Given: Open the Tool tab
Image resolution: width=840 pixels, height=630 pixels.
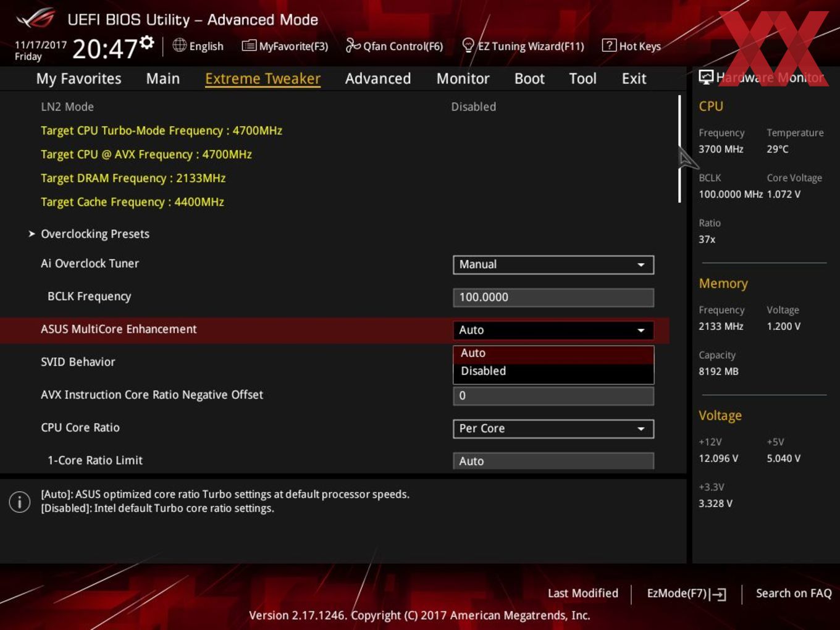Looking at the screenshot, I should (582, 78).
